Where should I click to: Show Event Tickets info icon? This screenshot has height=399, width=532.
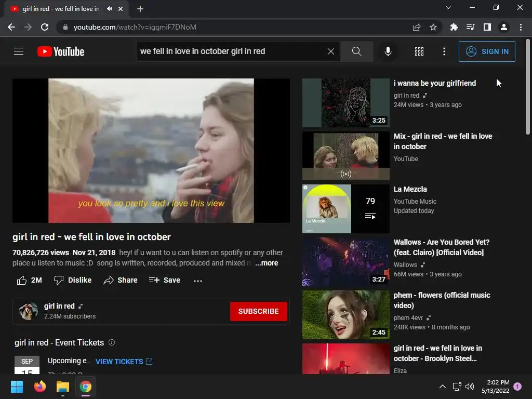(112, 343)
